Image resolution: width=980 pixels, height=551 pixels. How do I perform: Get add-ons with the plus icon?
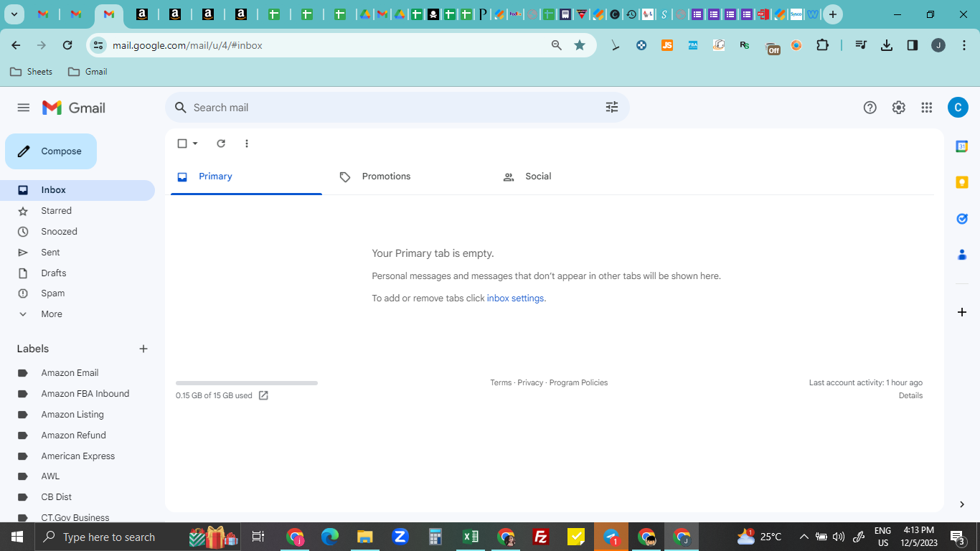click(x=962, y=312)
